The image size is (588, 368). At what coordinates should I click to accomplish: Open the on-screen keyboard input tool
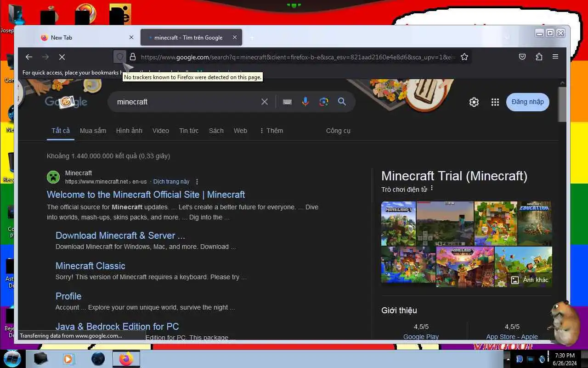point(287,102)
